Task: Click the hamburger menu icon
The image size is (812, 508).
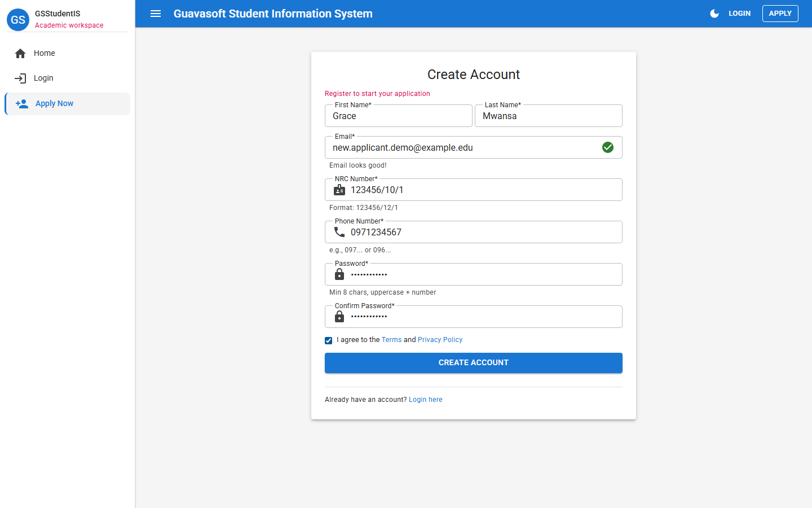Action: click(x=156, y=14)
